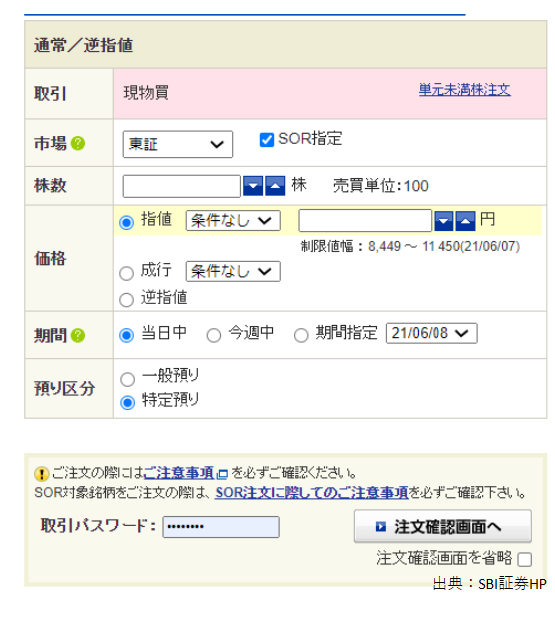Open the 東証 market dropdown

coord(178,144)
